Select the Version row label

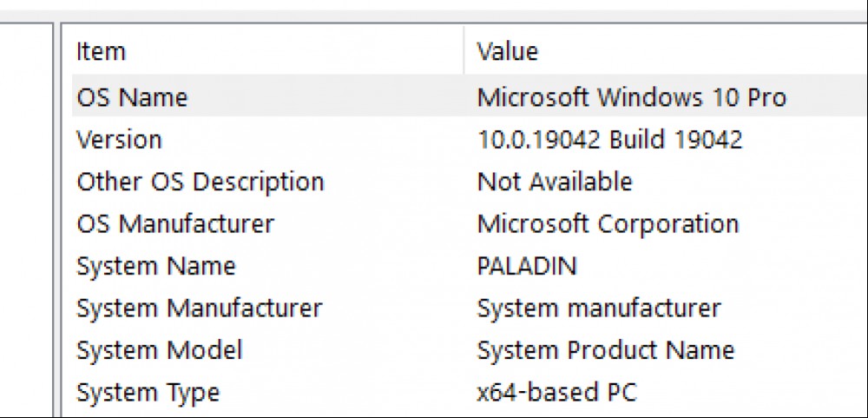pyautogui.click(x=119, y=139)
